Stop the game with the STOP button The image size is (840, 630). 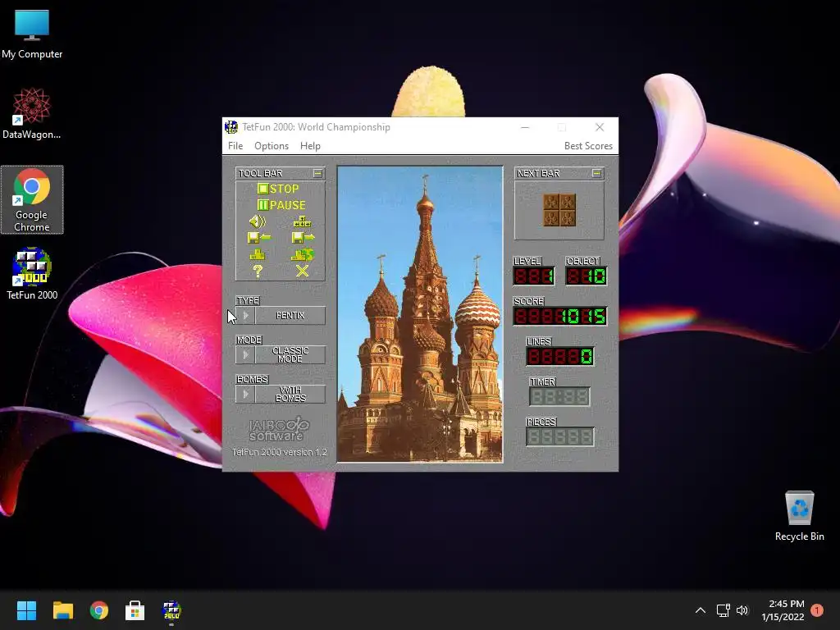coord(278,189)
